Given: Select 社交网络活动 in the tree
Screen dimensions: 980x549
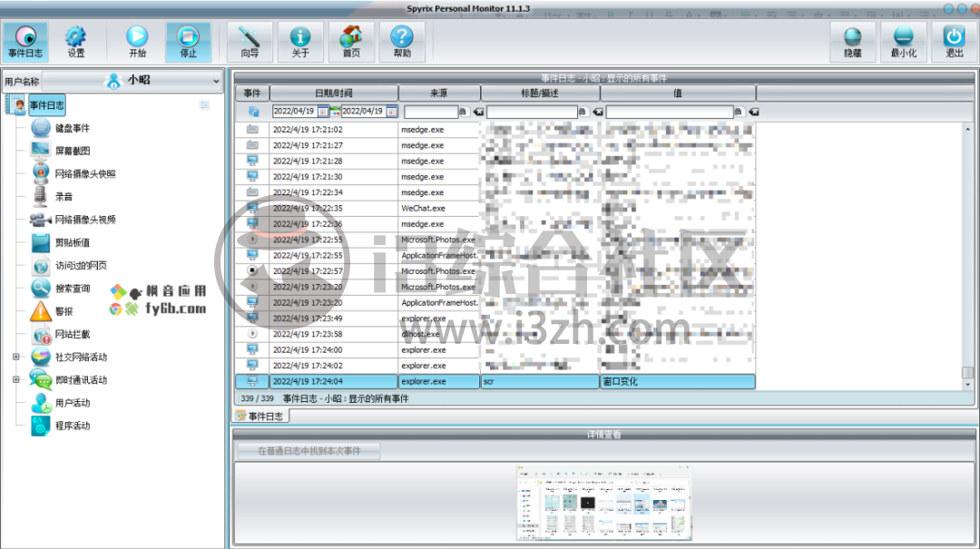Looking at the screenshot, I should click(x=81, y=357).
